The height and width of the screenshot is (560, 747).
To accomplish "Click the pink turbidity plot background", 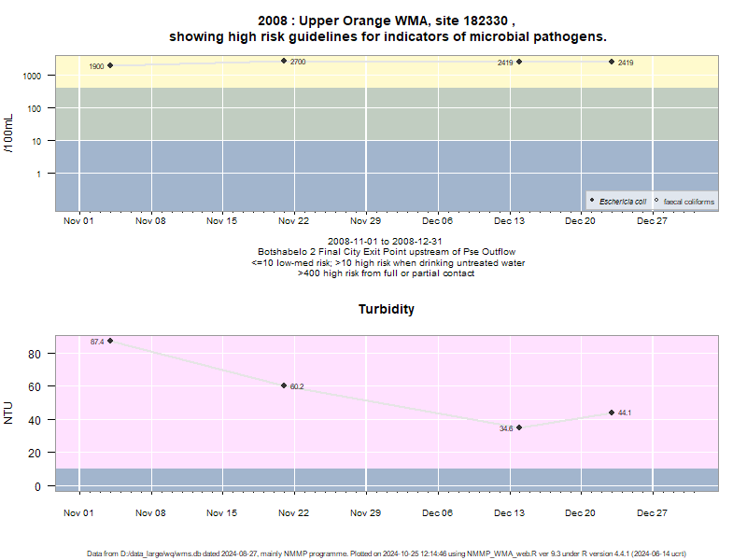I will click(x=387, y=402).
